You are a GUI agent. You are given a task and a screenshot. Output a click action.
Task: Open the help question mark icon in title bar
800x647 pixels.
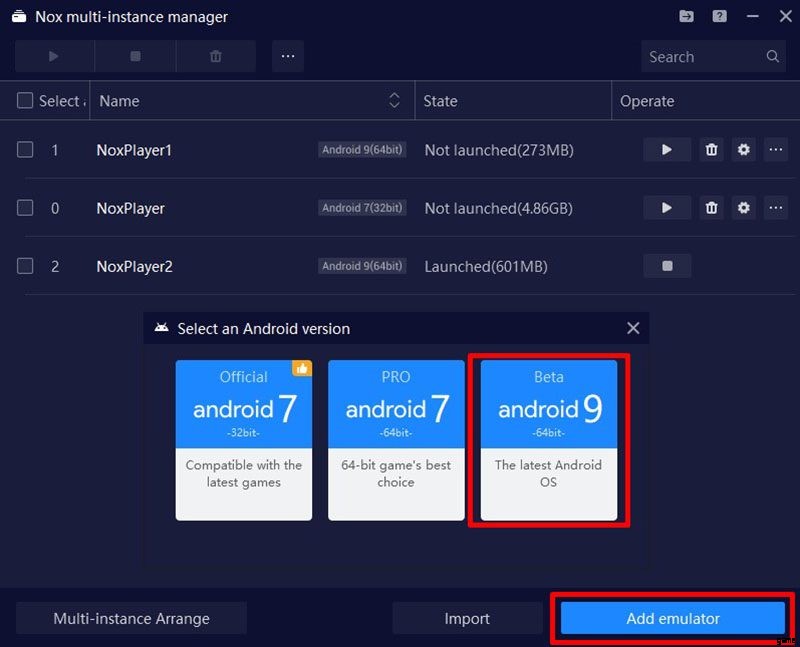click(719, 16)
